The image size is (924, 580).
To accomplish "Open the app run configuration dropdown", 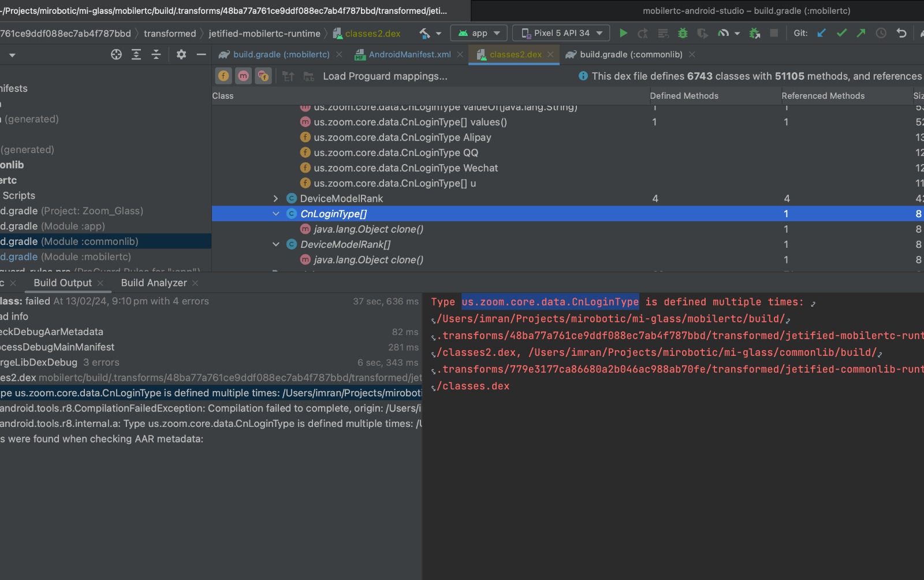I will coord(479,34).
